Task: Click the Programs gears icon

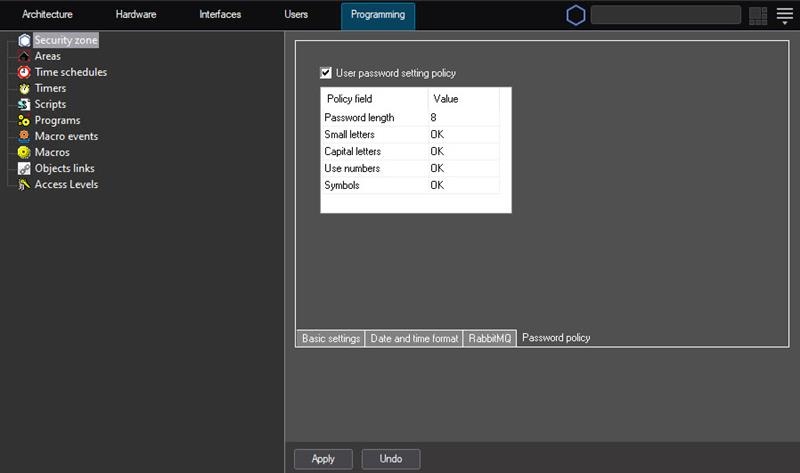Action: pyautogui.click(x=24, y=120)
